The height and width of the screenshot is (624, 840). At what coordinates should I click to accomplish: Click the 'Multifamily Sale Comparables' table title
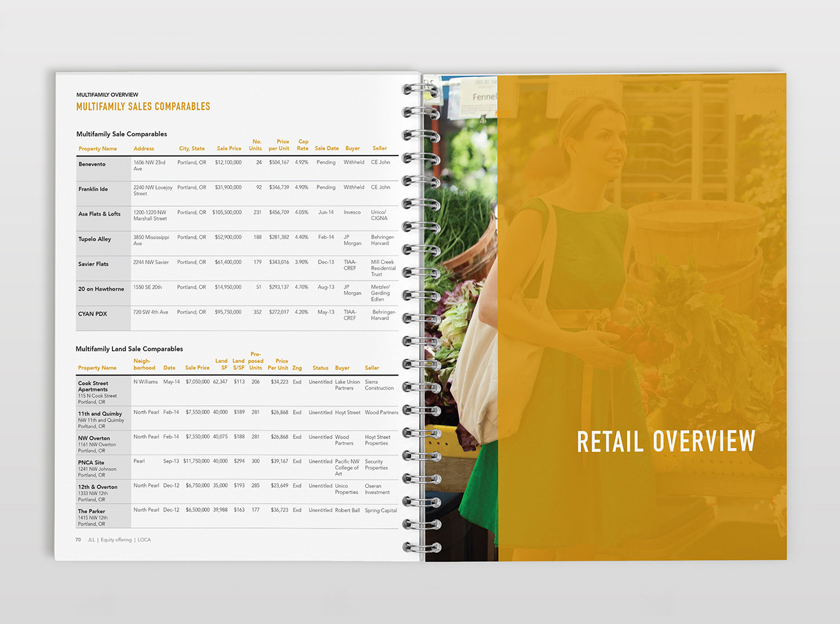coord(122,134)
